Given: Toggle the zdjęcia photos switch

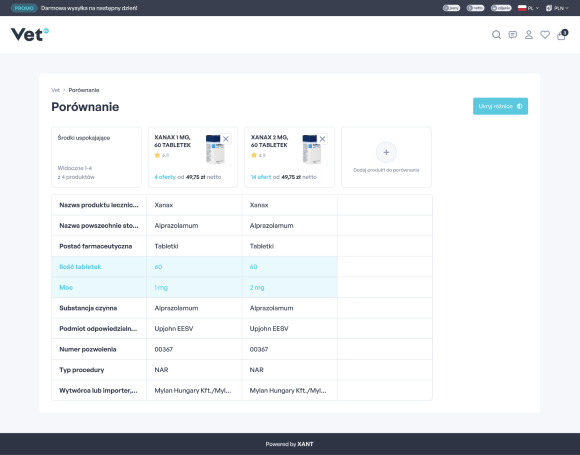Looking at the screenshot, I should (x=501, y=8).
